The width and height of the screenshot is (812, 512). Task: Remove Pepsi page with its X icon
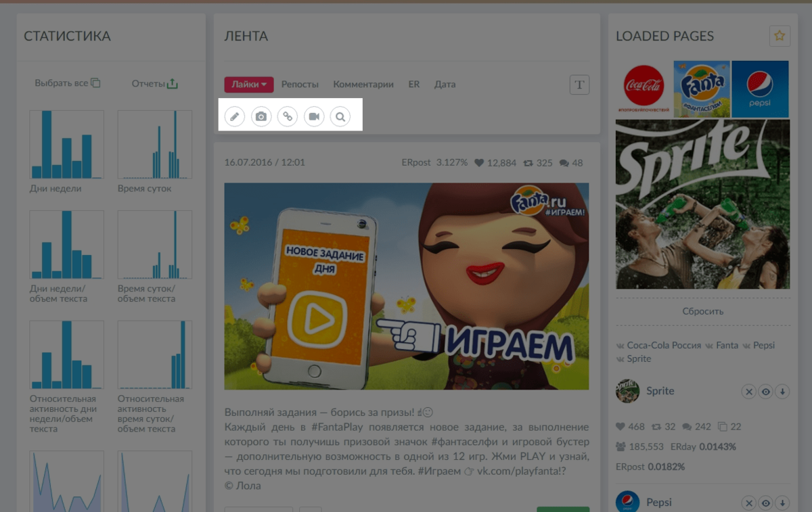pyautogui.click(x=748, y=503)
